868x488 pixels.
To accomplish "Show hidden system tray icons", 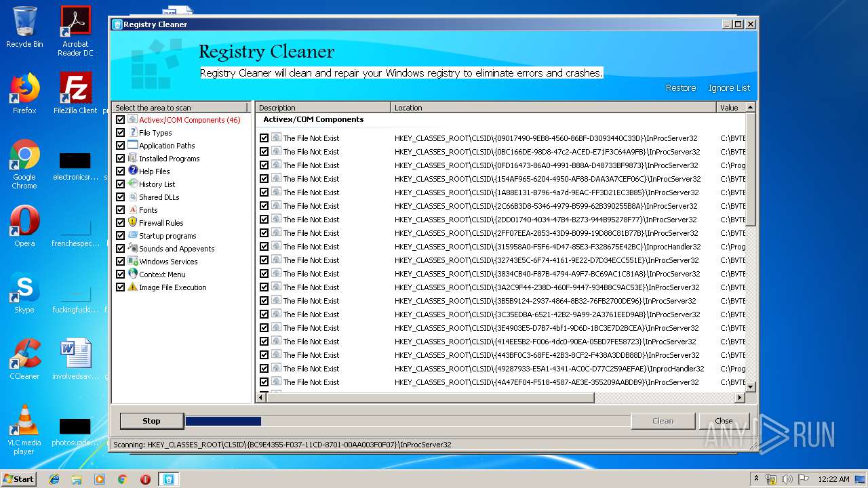I will click(755, 479).
